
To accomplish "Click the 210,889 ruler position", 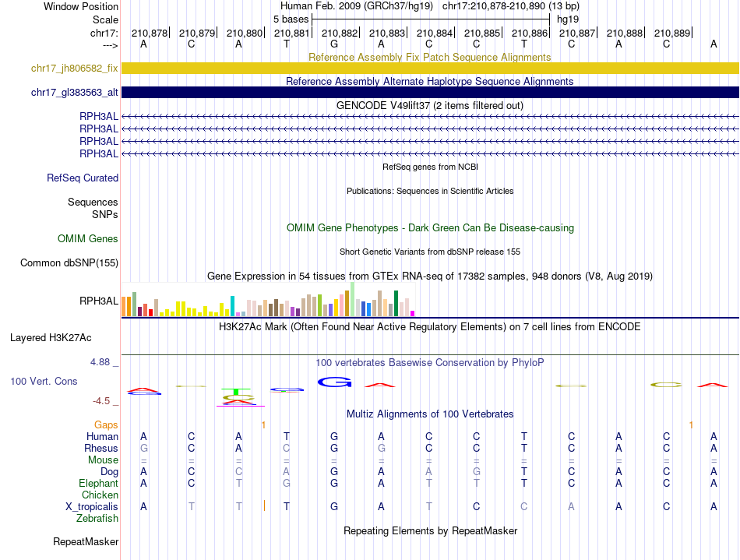I will tap(672, 33).
